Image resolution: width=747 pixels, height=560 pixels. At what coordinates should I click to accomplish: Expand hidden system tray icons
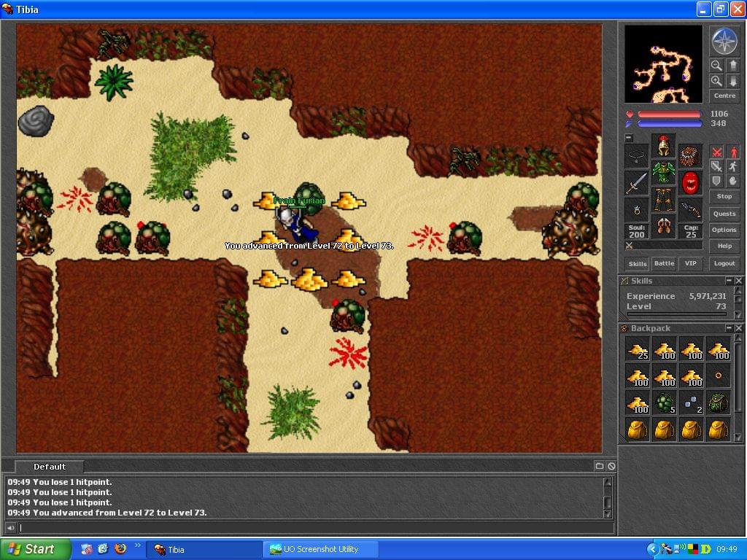tap(653, 549)
